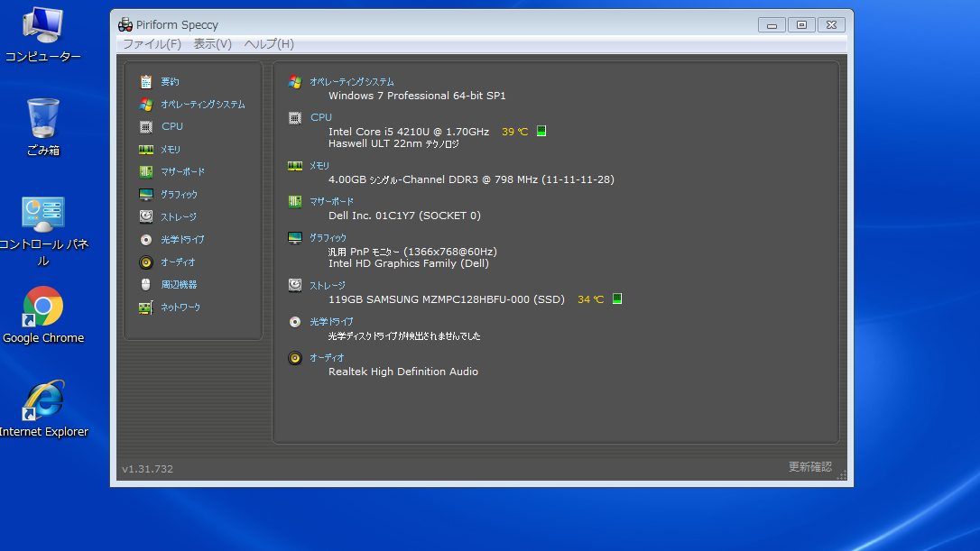This screenshot has height=551, width=980.
Task: Click the グラフィック monitor icon in sidebar
Action: pos(145,194)
